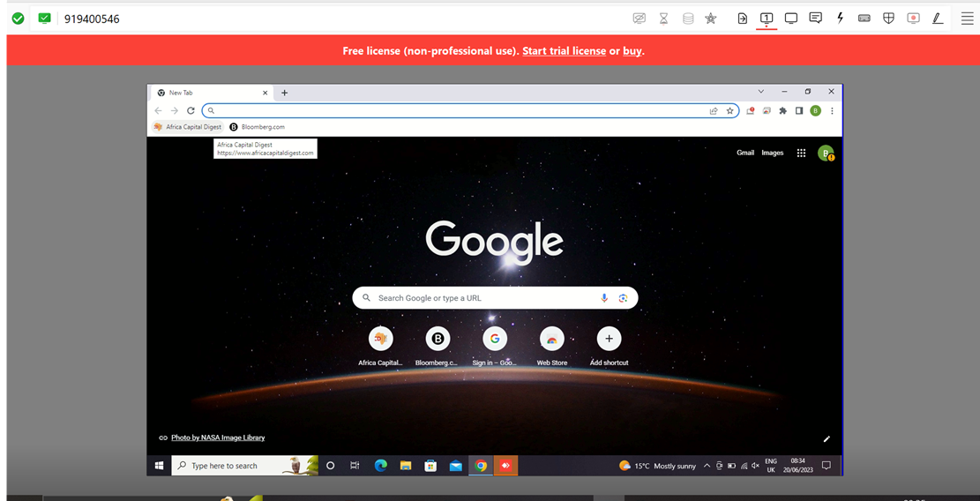Open Photo by NASA Image Library link

pos(218,437)
